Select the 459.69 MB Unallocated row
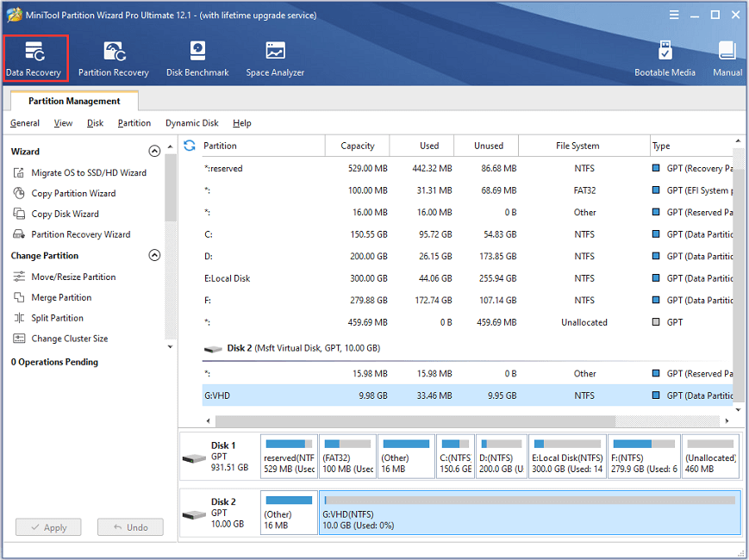This screenshot has width=749, height=560. tap(468, 322)
